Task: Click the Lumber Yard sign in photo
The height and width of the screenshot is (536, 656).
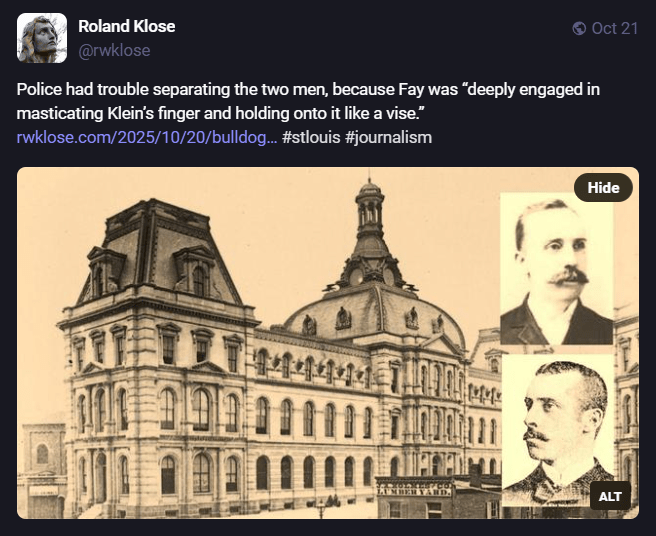Action: (x=415, y=487)
